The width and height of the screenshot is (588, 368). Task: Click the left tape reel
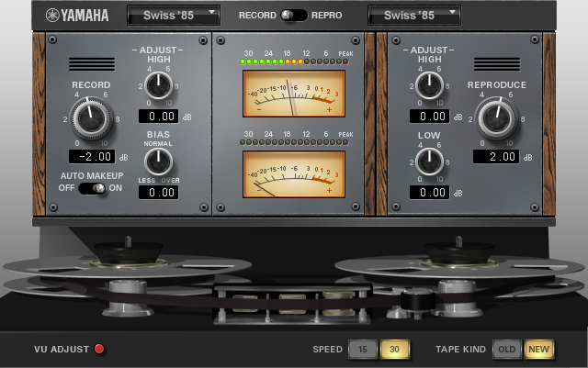pos(128,267)
